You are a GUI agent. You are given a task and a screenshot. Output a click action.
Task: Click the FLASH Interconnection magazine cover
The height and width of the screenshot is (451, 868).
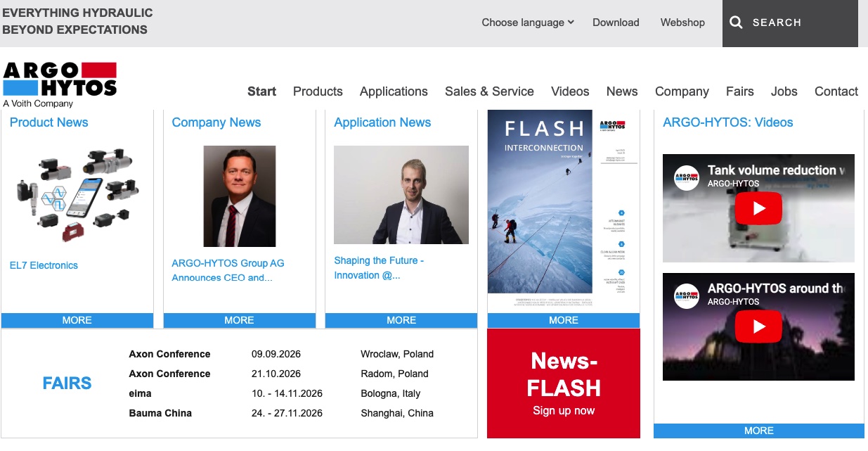(564, 210)
